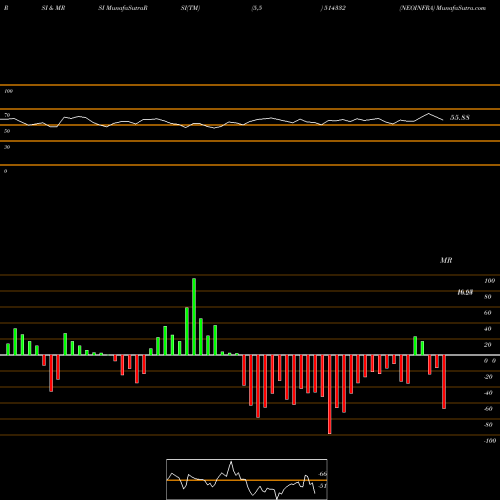Click the RSI scale label 30
Image resolution: width=500 pixels, height=500 pixels.
pyautogui.click(x=7, y=147)
